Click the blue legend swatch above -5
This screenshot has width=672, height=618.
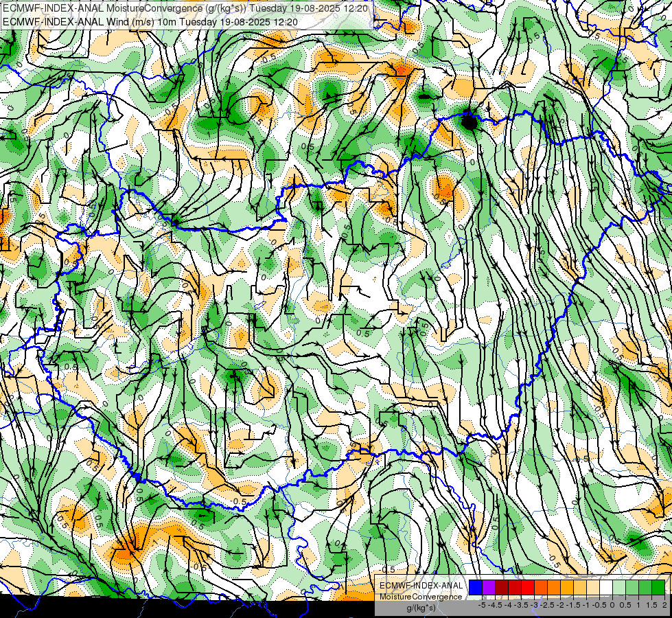tap(476, 587)
